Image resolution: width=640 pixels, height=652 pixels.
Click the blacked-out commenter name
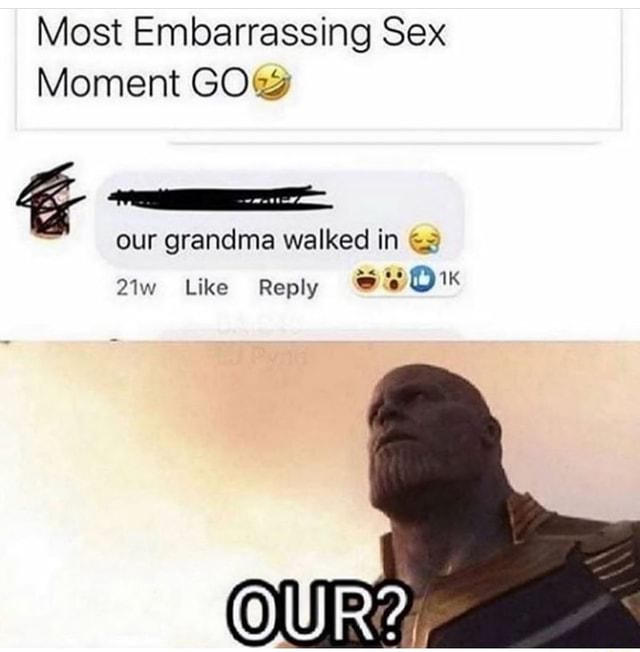pyautogui.click(x=219, y=197)
